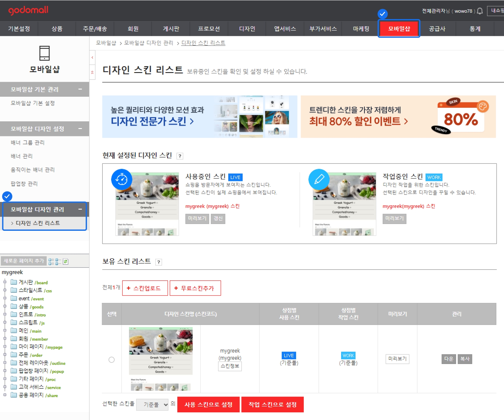504x420 pixels.
Task: Click the 사용 스킨으로 설정 button
Action: (x=208, y=405)
